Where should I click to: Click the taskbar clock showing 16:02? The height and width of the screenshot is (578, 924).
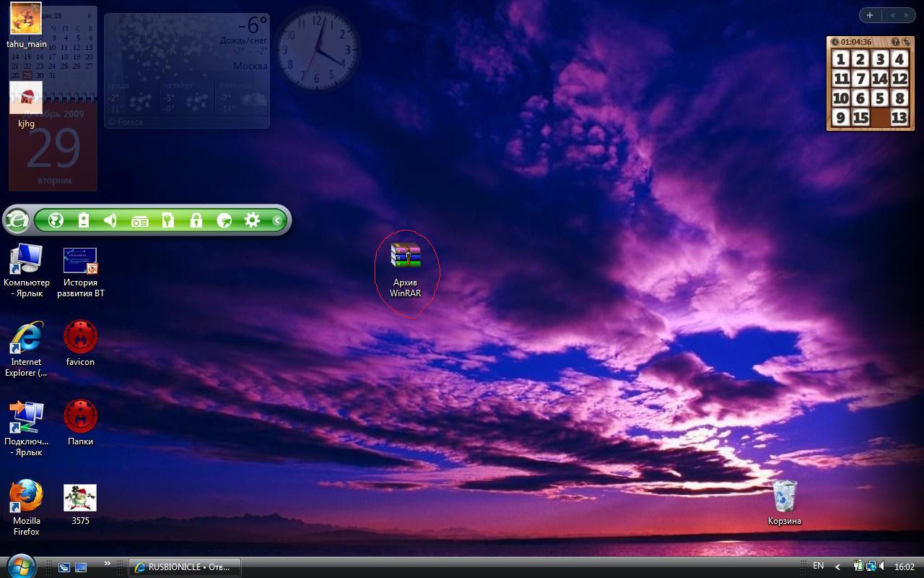tap(905, 567)
